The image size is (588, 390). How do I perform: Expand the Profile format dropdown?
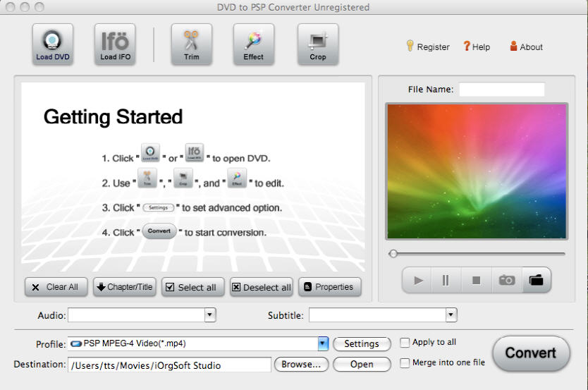323,343
